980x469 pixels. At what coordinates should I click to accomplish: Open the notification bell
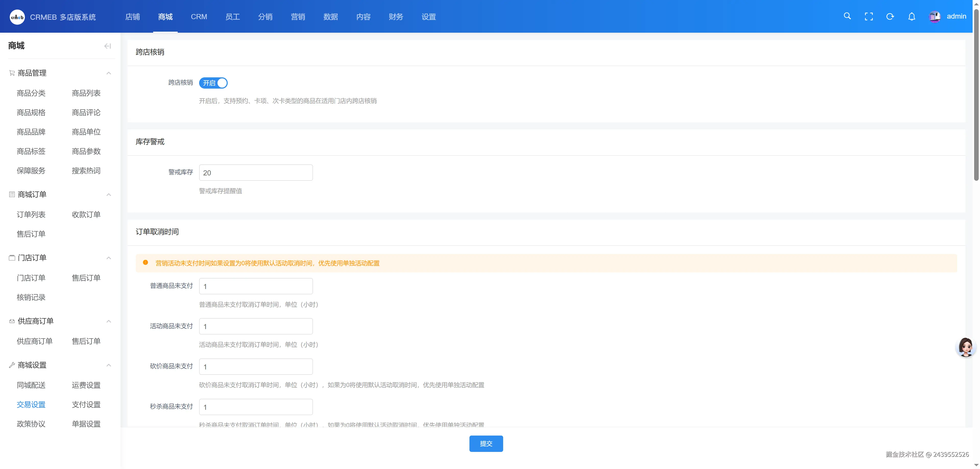(x=912, y=16)
